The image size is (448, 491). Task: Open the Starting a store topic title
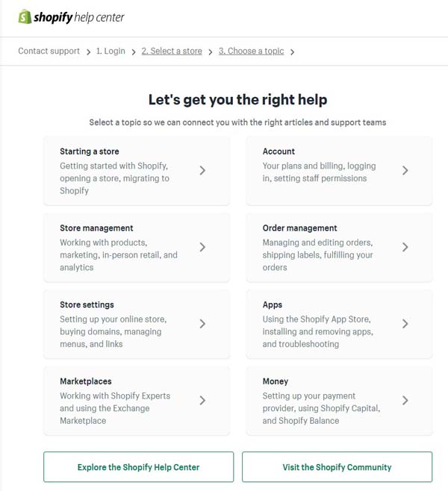coord(90,151)
